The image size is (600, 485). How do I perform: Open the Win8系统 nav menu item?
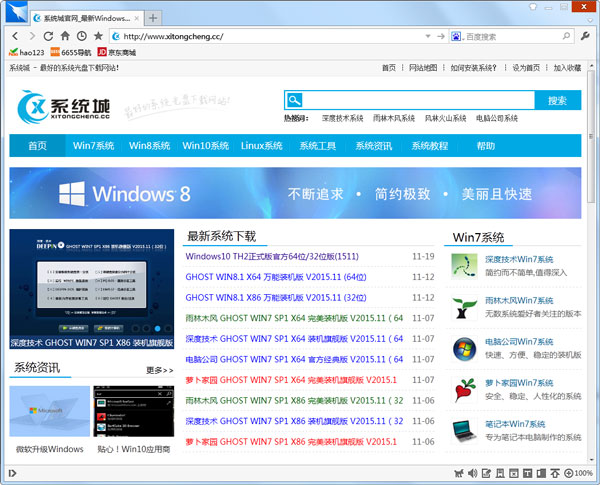click(149, 145)
